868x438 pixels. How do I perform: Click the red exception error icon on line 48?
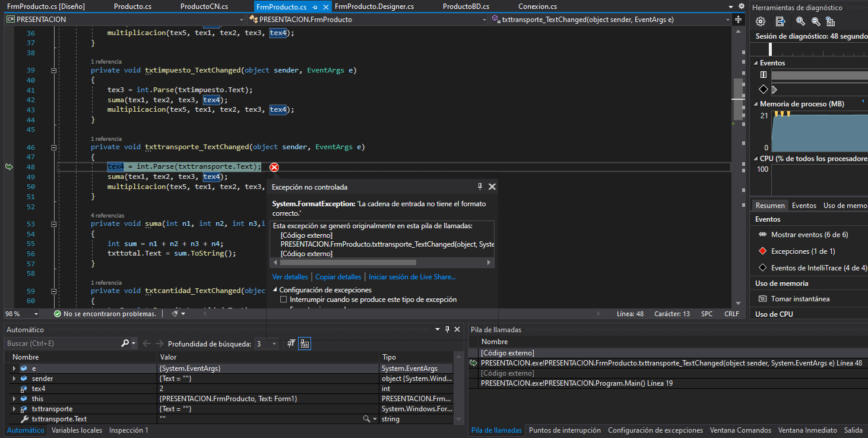pos(274,167)
